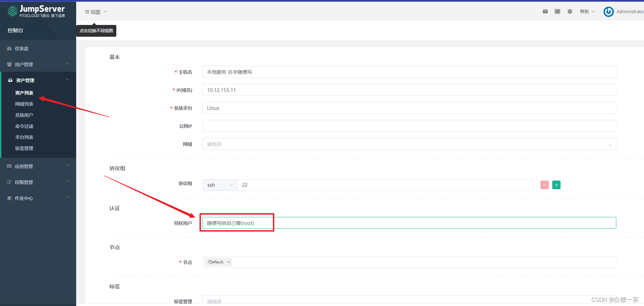Click the application management grid icon
The width and height of the screenshot is (644, 306).
click(x=9, y=166)
